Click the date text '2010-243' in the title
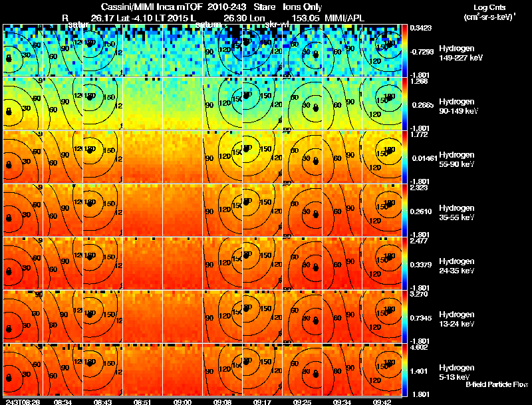 click(x=227, y=7)
